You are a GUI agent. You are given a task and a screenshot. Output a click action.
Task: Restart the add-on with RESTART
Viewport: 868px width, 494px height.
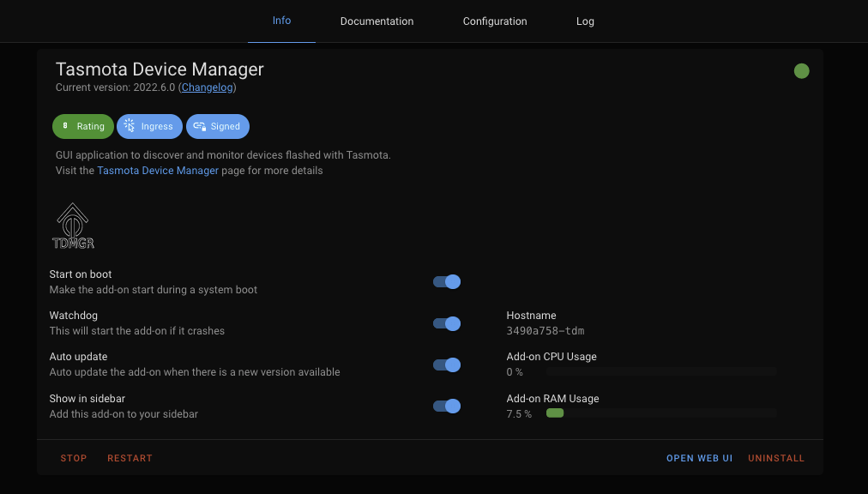point(130,457)
